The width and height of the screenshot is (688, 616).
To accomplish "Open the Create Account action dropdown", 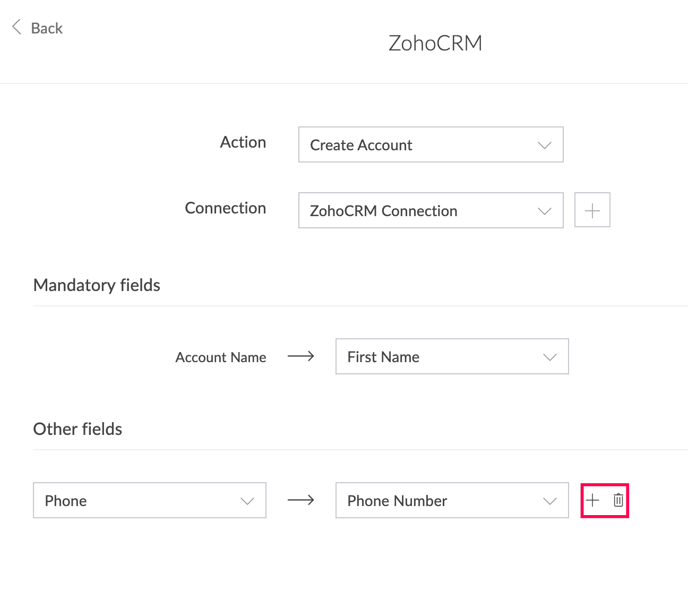I will pyautogui.click(x=431, y=144).
